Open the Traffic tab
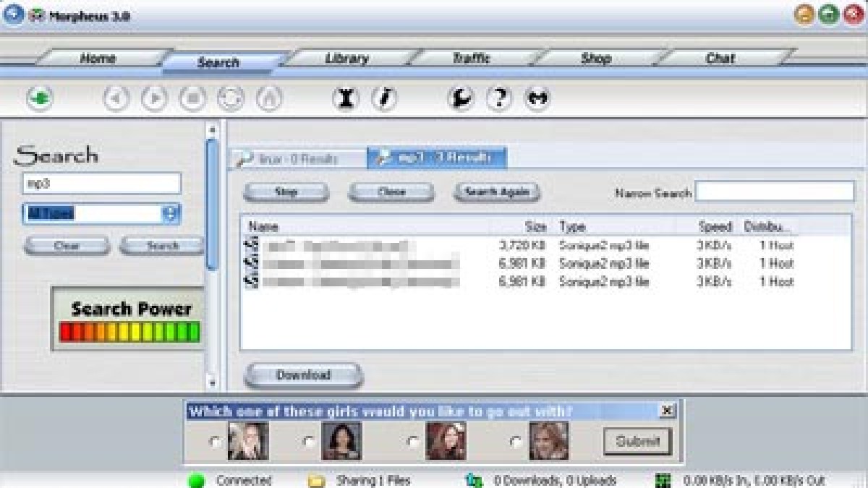Screen dimensions: 868x488 tap(472, 59)
